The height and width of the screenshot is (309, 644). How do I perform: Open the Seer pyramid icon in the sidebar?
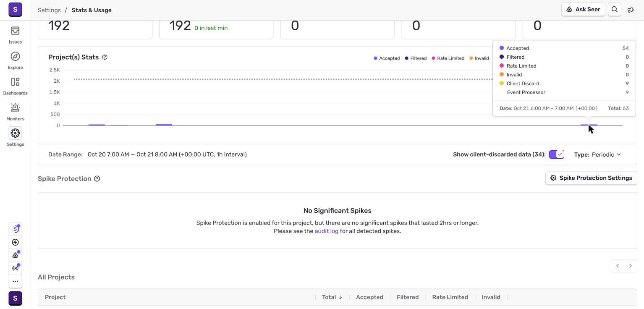click(16, 255)
